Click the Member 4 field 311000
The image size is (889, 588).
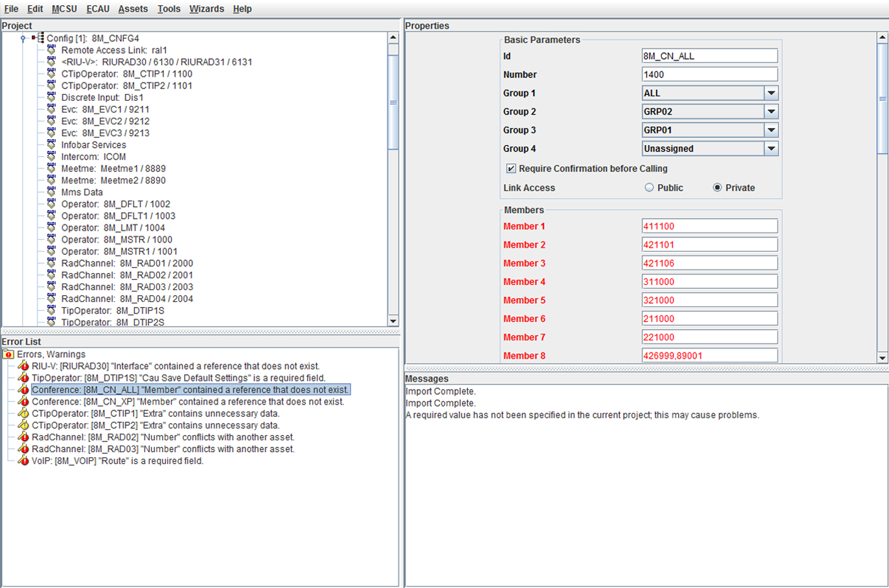coord(709,282)
